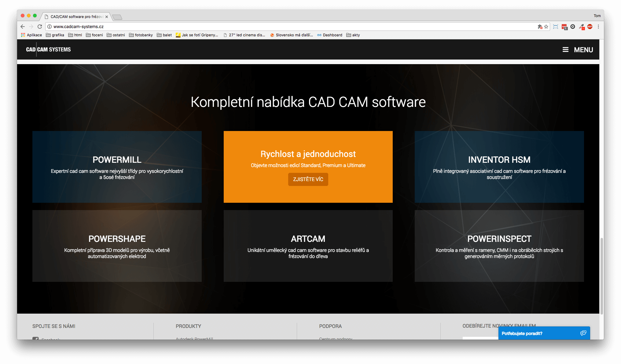621x364 pixels.
Task: Click the Tom profile name in Chrome
Action: tap(597, 16)
